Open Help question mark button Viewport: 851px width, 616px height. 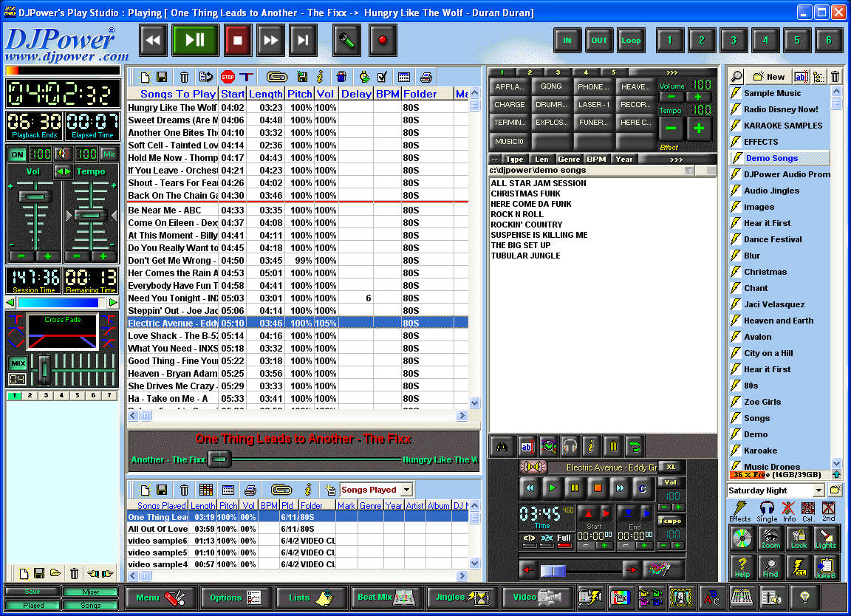tap(742, 567)
